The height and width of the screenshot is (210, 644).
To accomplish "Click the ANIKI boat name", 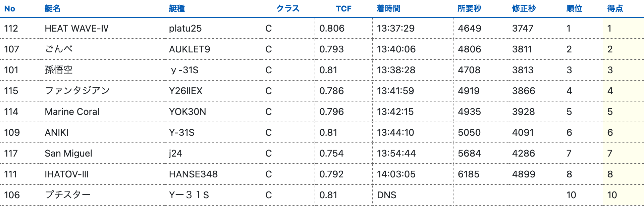I will 57,133.
